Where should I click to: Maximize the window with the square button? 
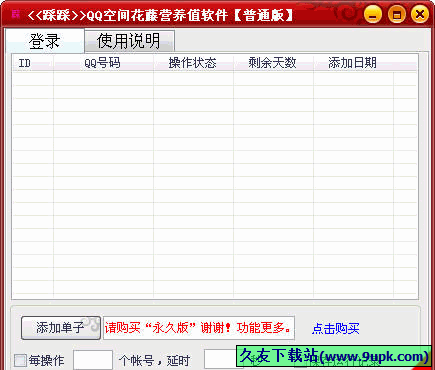(x=397, y=14)
